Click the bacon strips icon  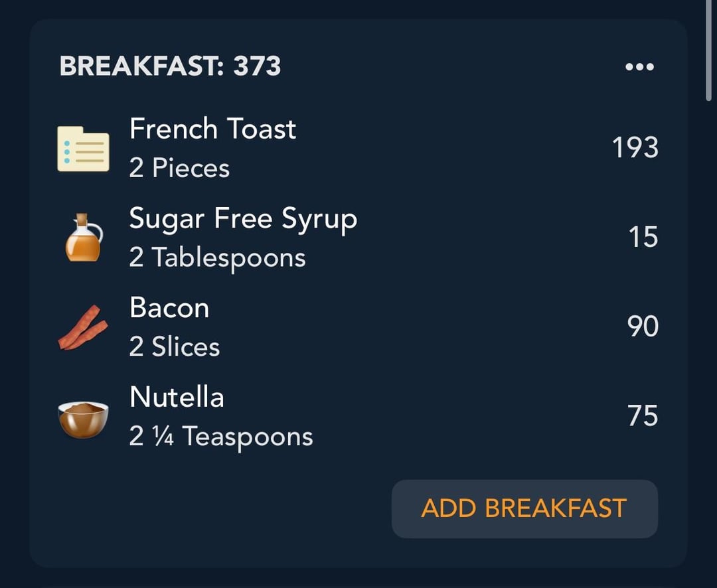(x=83, y=327)
